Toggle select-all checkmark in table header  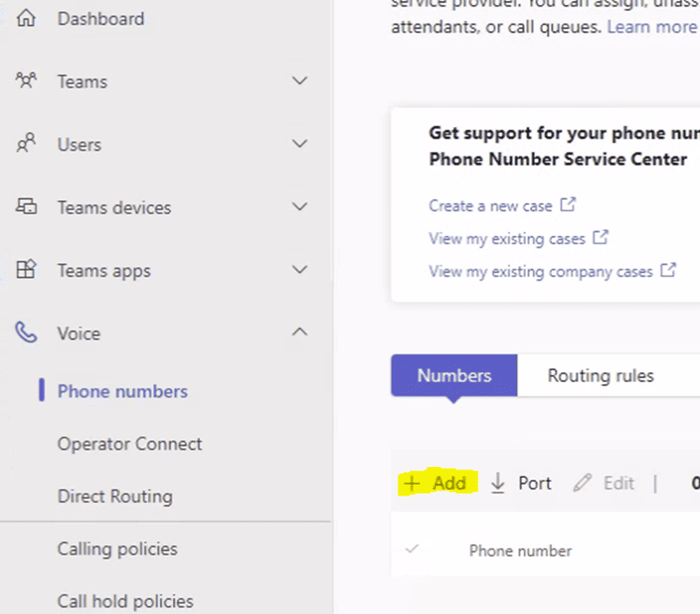point(412,550)
